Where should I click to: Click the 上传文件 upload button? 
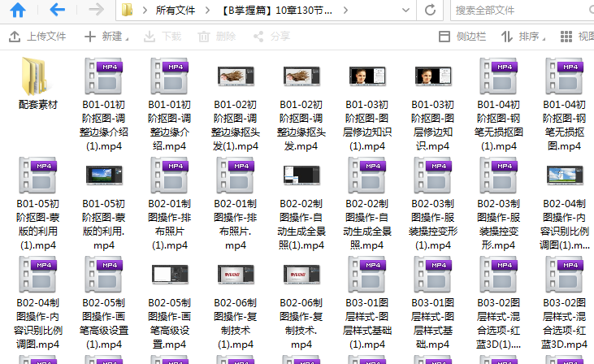37,37
